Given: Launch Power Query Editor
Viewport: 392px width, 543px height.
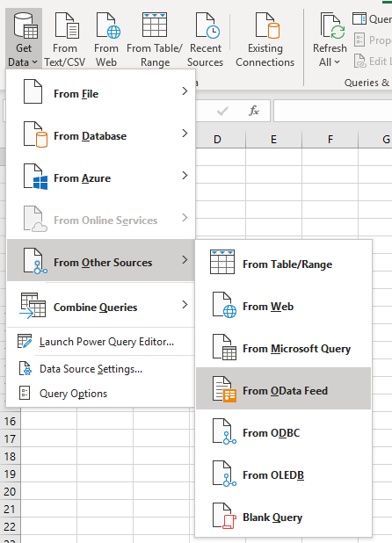Looking at the screenshot, I should 101,342.
